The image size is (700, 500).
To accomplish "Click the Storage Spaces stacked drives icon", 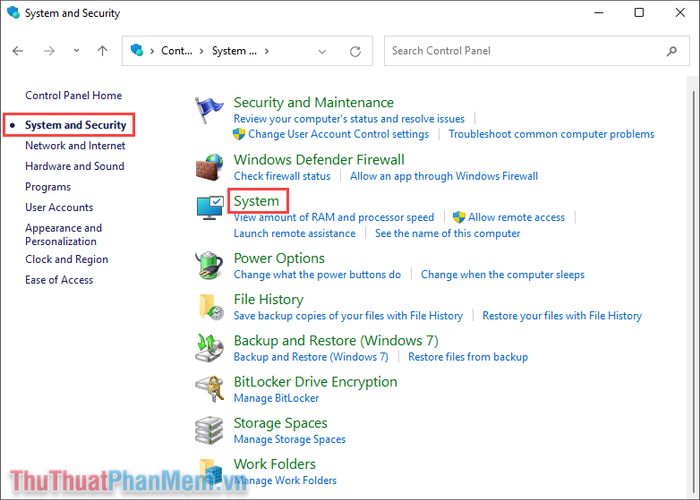I will pyautogui.click(x=209, y=430).
